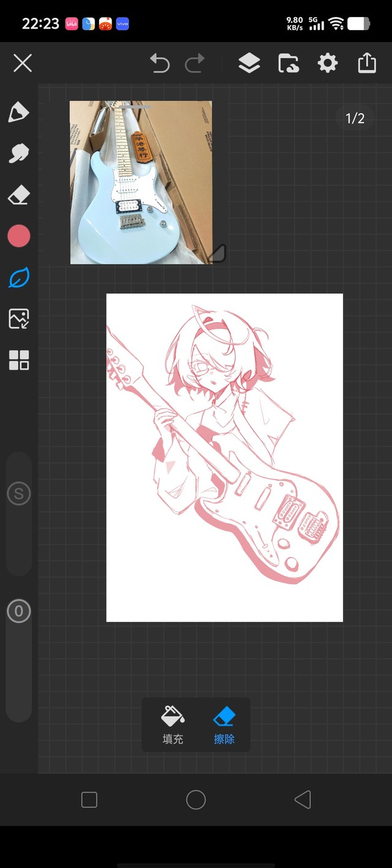Screen dimensions: 392x868
Task: Select the pen brush tool
Action: [18, 112]
